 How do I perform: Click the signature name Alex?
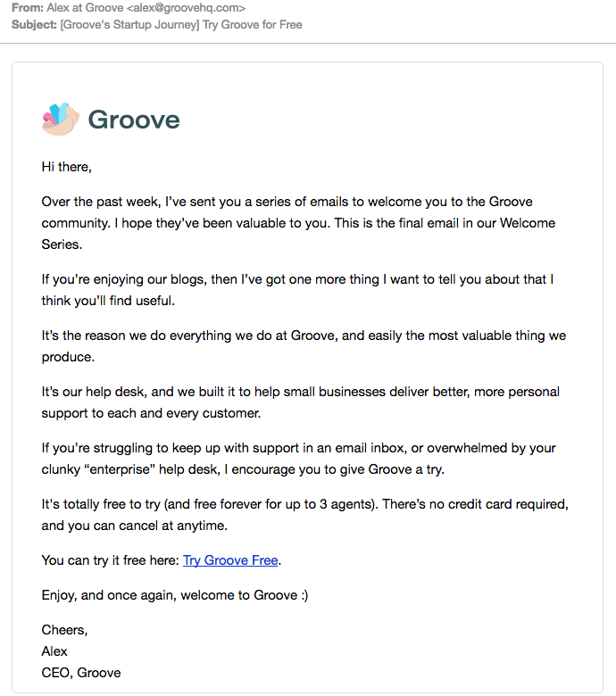pos(54,651)
